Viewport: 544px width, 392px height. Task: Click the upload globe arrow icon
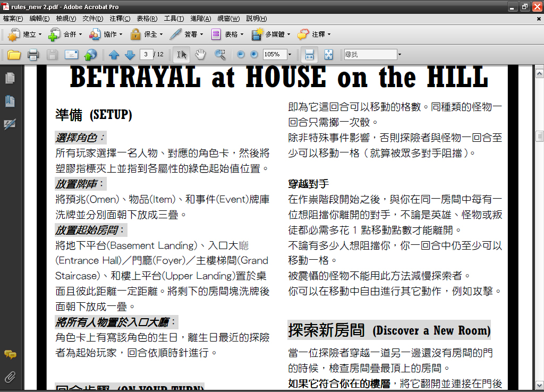coord(90,55)
